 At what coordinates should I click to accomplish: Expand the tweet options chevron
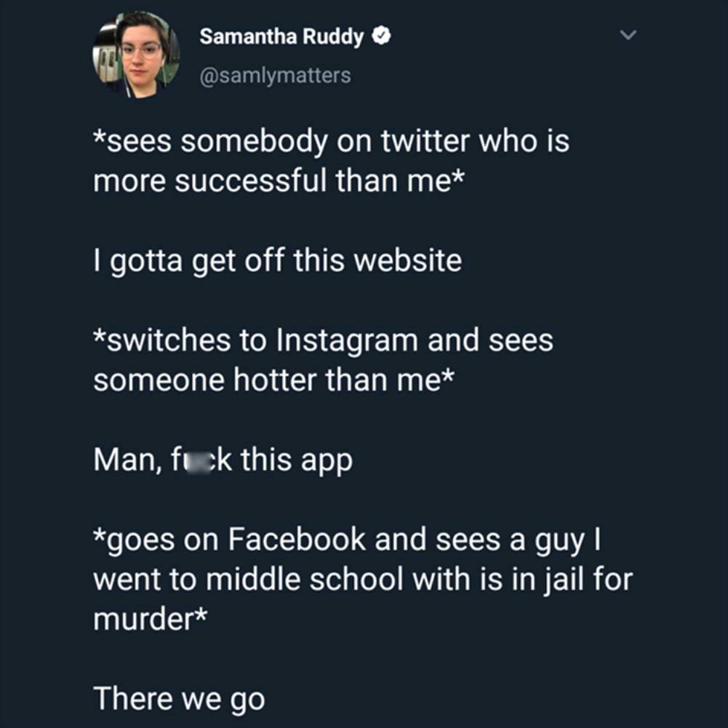[x=628, y=35]
